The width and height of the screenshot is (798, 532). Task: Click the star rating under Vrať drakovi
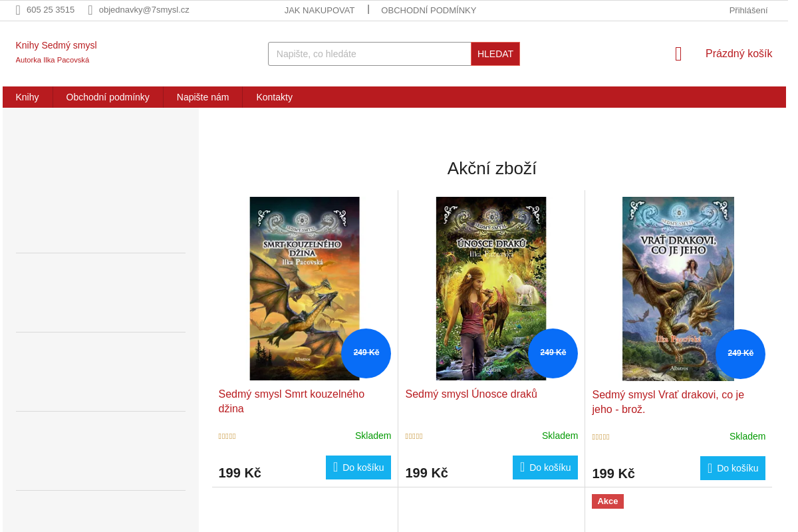(x=601, y=438)
